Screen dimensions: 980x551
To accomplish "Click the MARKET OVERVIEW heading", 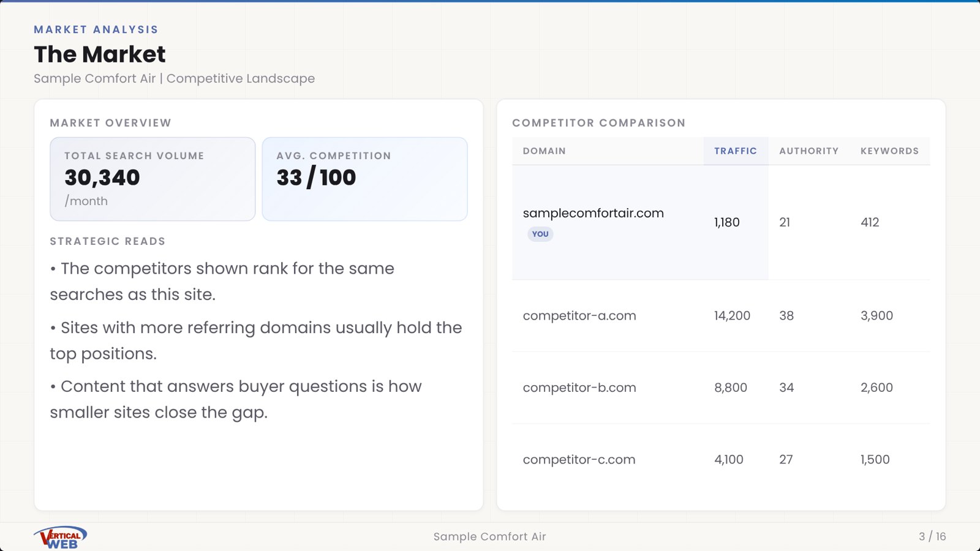I will (x=111, y=123).
